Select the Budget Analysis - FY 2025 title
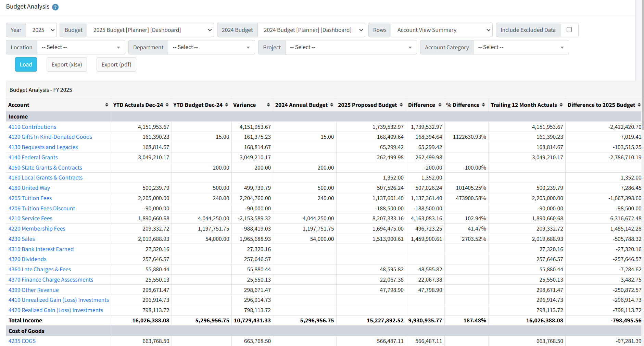This screenshot has width=644, height=346. tap(41, 90)
